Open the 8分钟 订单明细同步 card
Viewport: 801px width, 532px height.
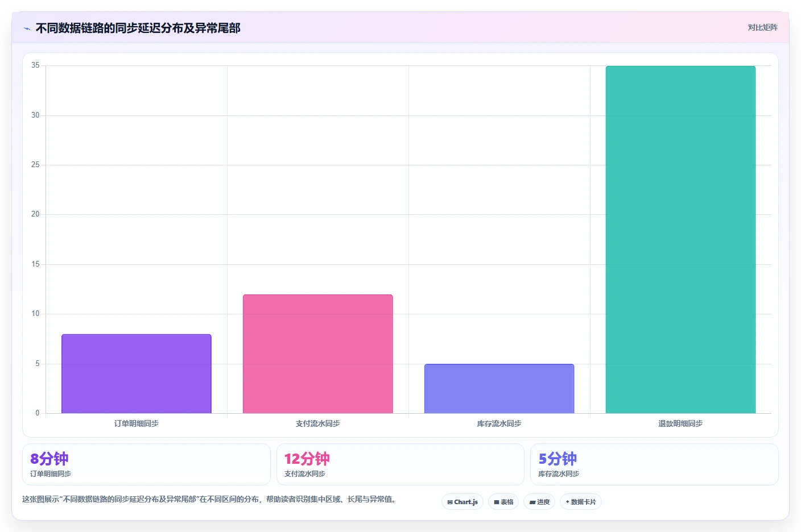(x=146, y=464)
